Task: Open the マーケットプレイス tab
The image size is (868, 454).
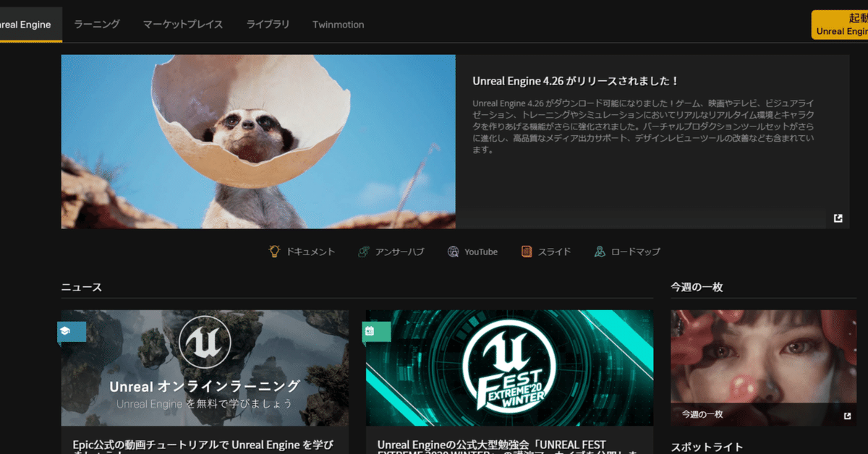Action: tap(183, 25)
